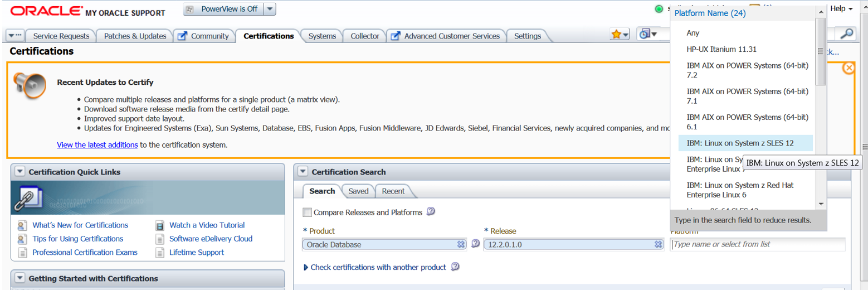Select HP-UX Itanium 11.31 from platform list
Image resolution: width=868 pixels, height=290 pixels.
point(721,49)
